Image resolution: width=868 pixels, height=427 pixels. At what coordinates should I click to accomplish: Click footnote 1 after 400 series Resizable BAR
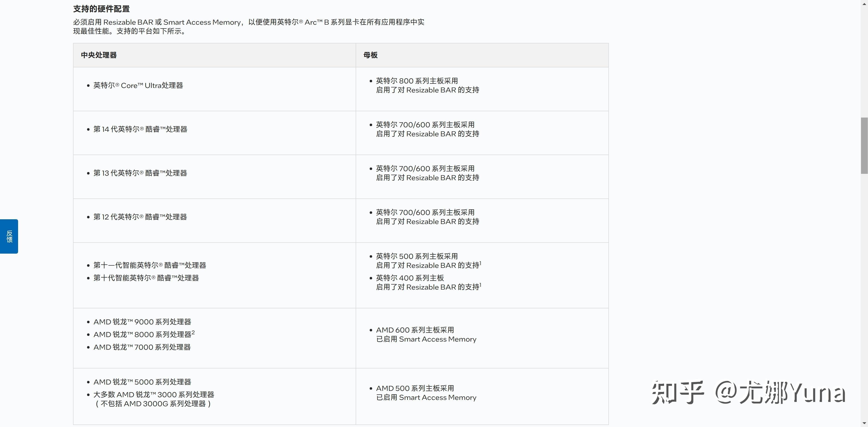[480, 285]
